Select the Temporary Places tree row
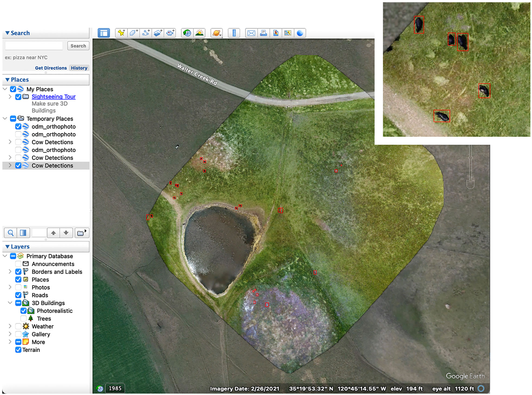Image resolution: width=532 pixels, height=395 pixels. pyautogui.click(x=46, y=119)
